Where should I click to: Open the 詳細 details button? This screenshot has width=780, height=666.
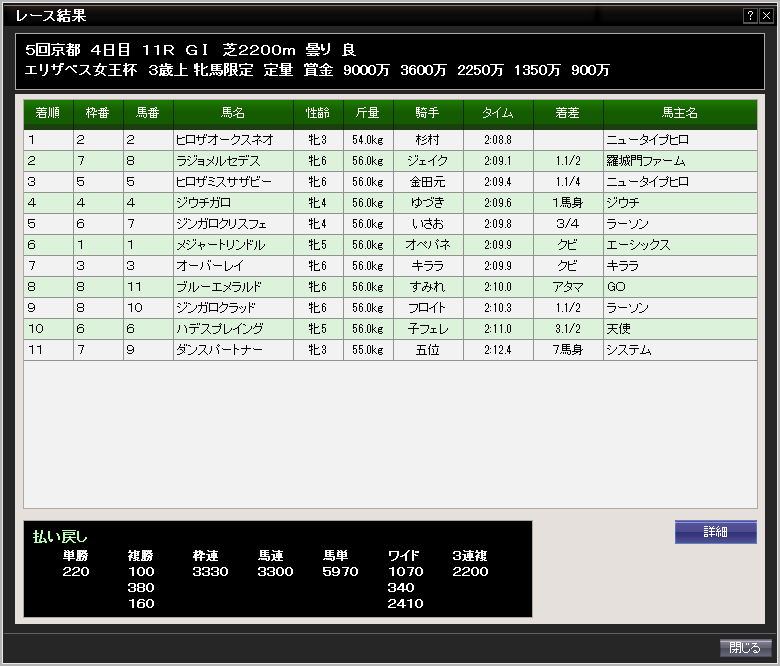[715, 532]
